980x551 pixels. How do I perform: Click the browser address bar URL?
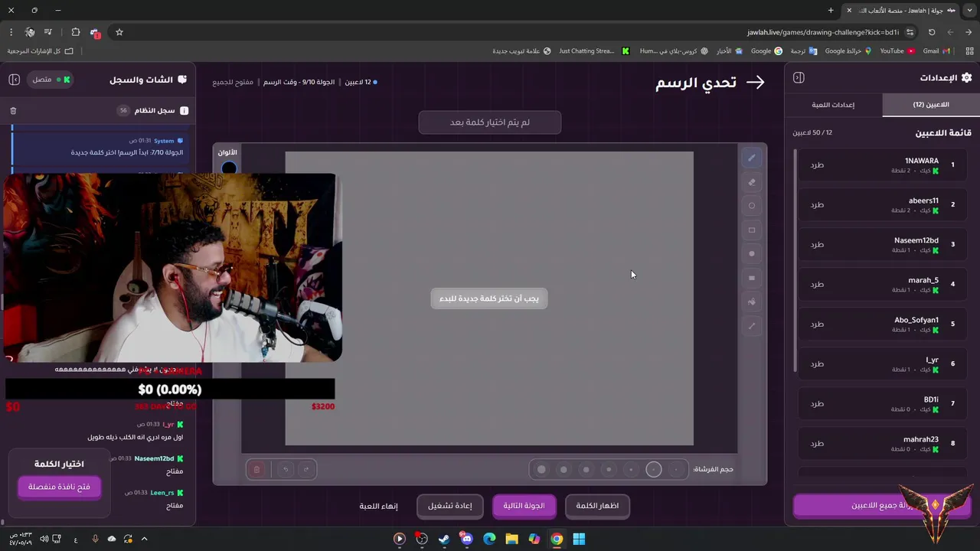(823, 32)
